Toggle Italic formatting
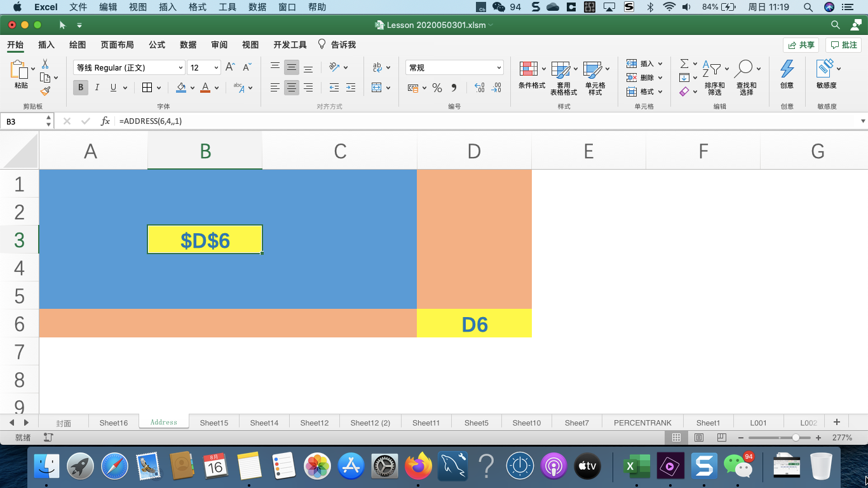 pyautogui.click(x=97, y=88)
